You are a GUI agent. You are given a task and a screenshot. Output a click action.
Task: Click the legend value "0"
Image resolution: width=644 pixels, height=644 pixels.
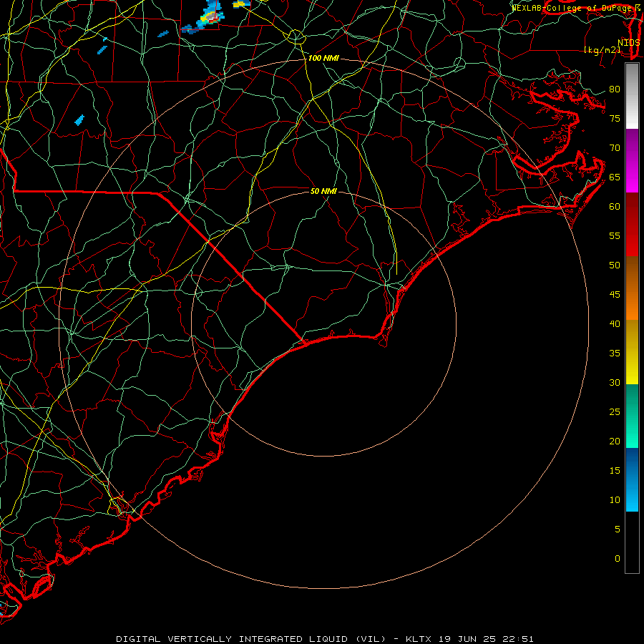pyautogui.click(x=618, y=559)
